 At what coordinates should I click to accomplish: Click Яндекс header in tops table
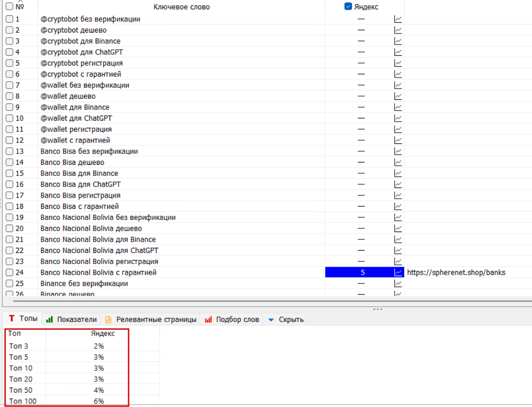tap(103, 334)
